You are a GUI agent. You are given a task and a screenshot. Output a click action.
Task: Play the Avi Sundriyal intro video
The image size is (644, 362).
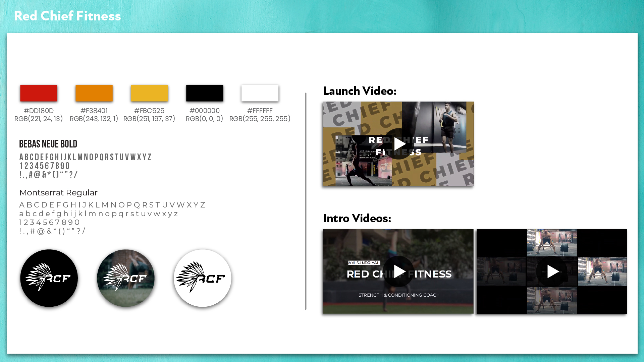coord(398,271)
